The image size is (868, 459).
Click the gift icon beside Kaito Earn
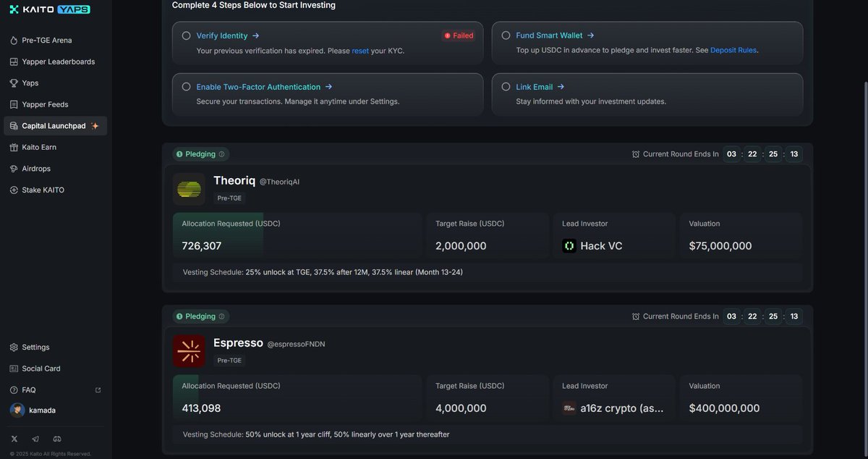click(14, 147)
